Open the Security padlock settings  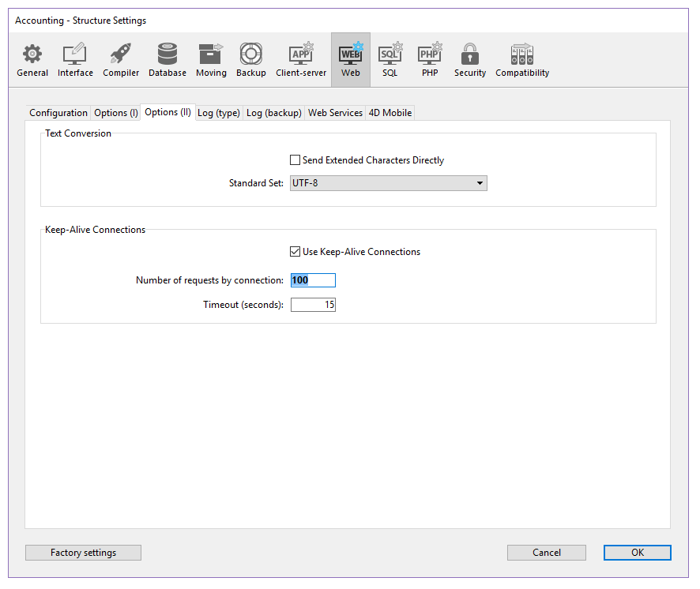(x=470, y=60)
